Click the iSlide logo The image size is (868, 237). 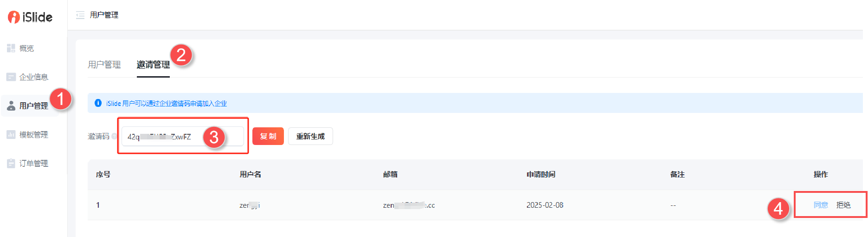point(30,17)
